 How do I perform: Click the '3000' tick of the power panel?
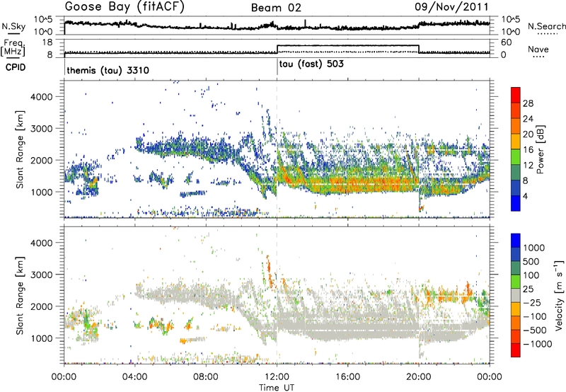(x=42, y=129)
